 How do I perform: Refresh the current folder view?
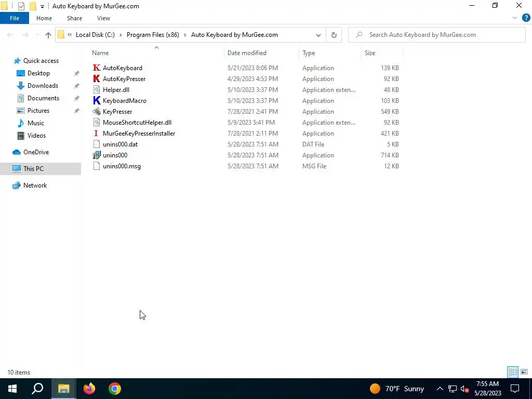(334, 35)
